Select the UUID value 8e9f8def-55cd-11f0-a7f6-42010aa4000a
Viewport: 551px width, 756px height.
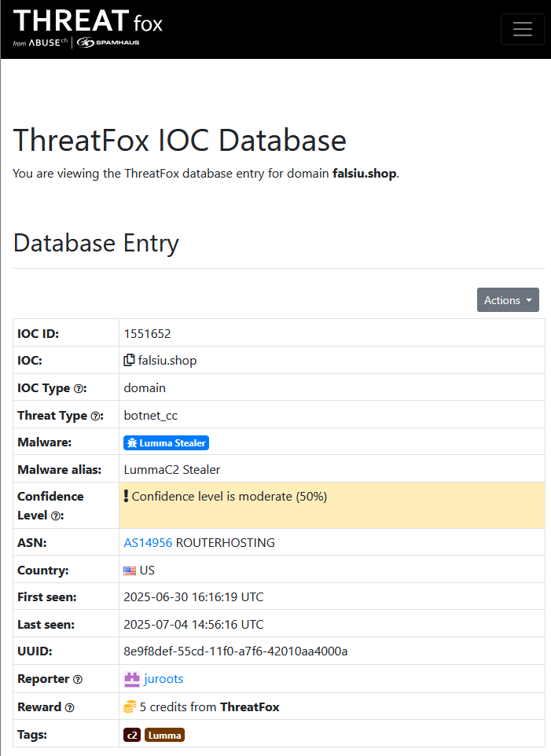[x=236, y=651]
